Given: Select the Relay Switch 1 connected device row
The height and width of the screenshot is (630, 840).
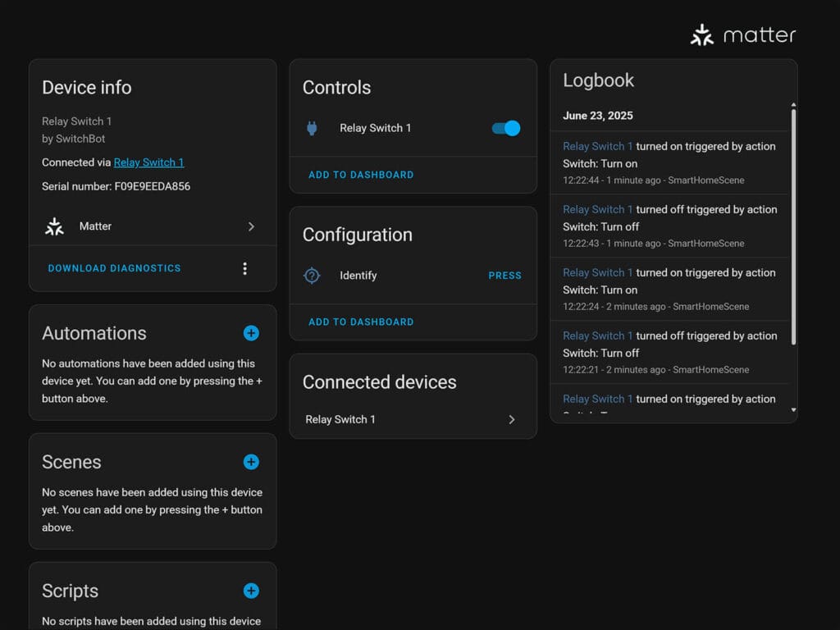Looking at the screenshot, I should [x=413, y=419].
